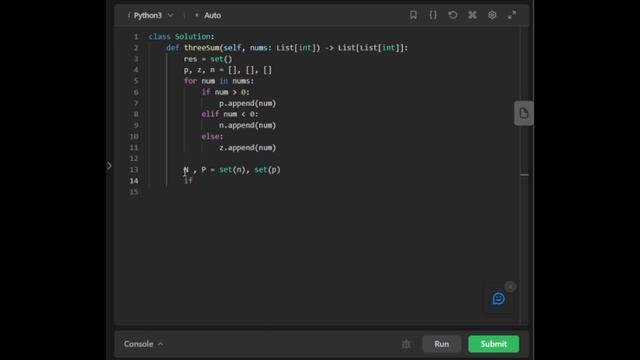The image size is (640, 360).
Task: Click on 'class Solution:' line
Action: [x=181, y=37]
